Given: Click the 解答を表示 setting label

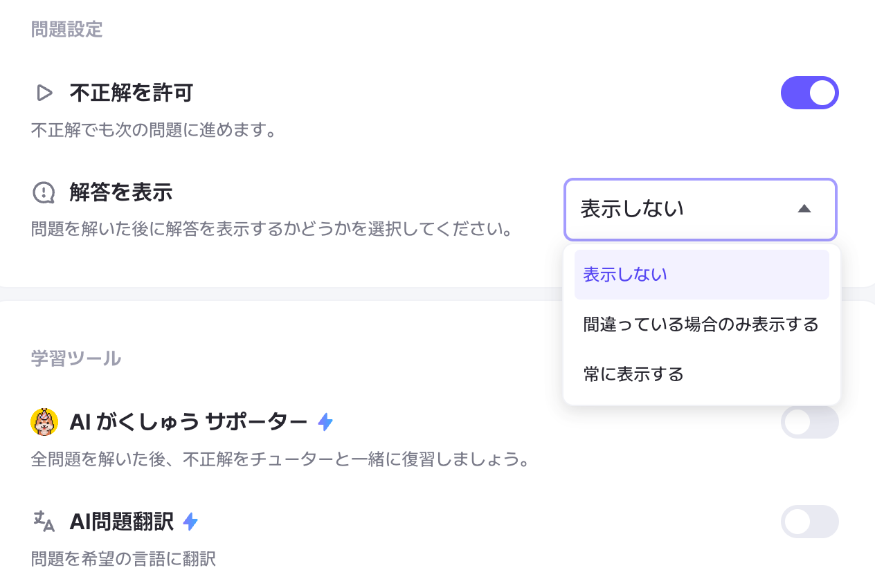Looking at the screenshot, I should click(x=120, y=192).
